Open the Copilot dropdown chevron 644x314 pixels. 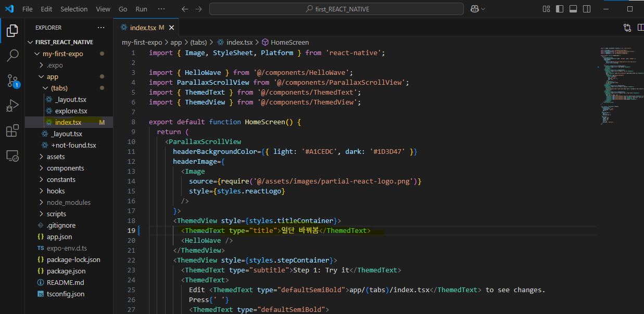483,9
